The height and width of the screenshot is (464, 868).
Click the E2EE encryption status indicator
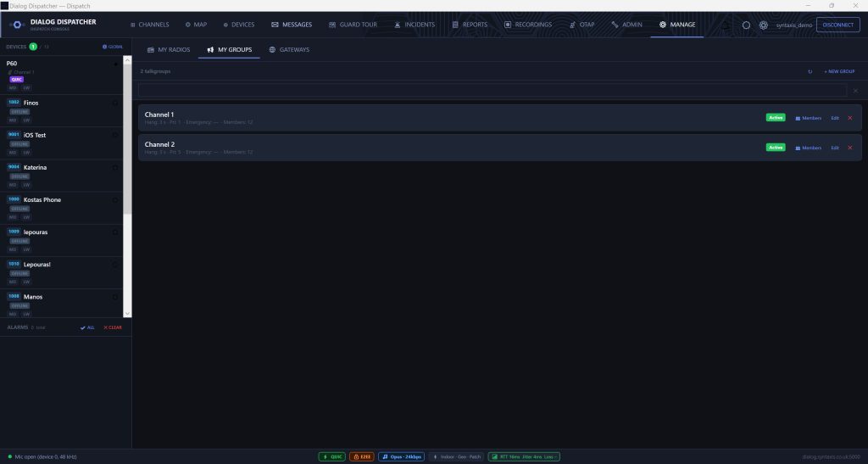click(361, 457)
